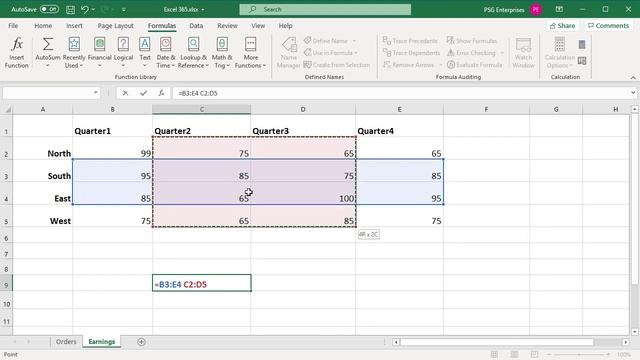Click the Share button
This screenshot has width=640, height=360.
562,25
